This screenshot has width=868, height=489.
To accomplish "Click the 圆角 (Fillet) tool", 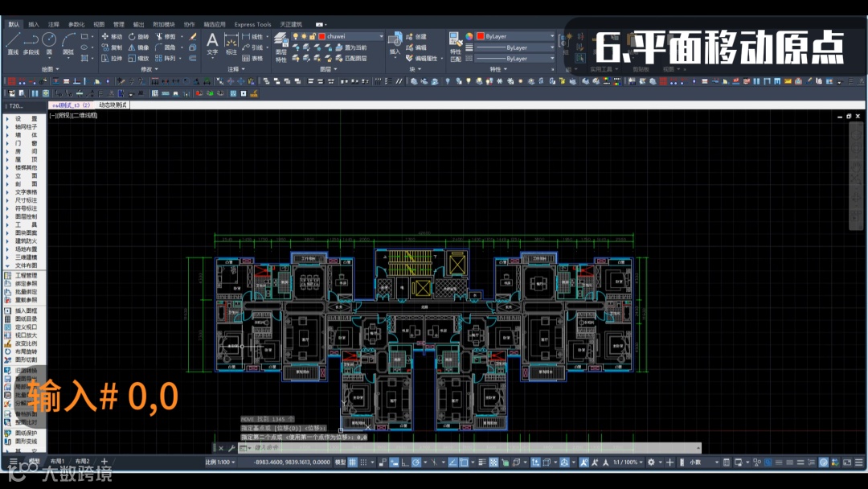I will click(x=166, y=47).
